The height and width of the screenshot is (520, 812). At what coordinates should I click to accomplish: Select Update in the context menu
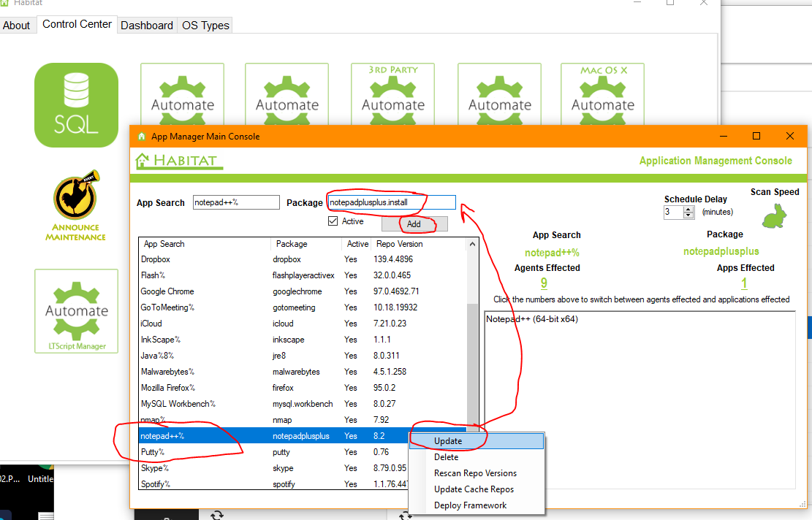tap(448, 441)
